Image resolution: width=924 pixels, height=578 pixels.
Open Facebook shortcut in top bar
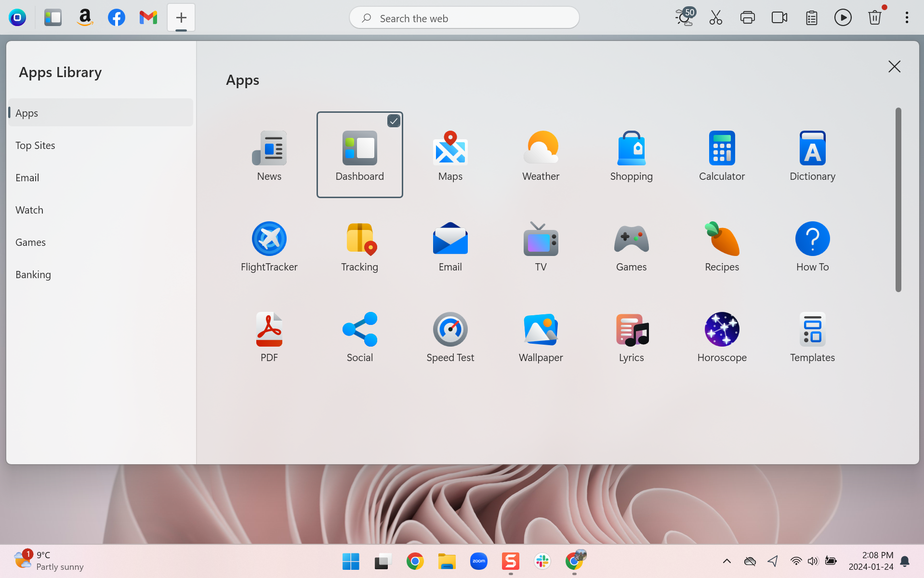tap(117, 18)
